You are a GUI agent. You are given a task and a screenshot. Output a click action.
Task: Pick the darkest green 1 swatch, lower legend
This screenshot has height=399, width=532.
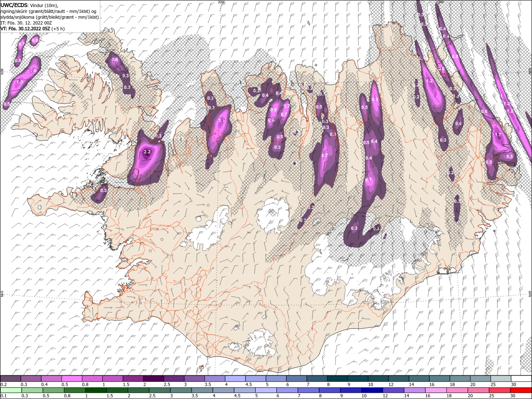pyautogui.click(x=96, y=390)
